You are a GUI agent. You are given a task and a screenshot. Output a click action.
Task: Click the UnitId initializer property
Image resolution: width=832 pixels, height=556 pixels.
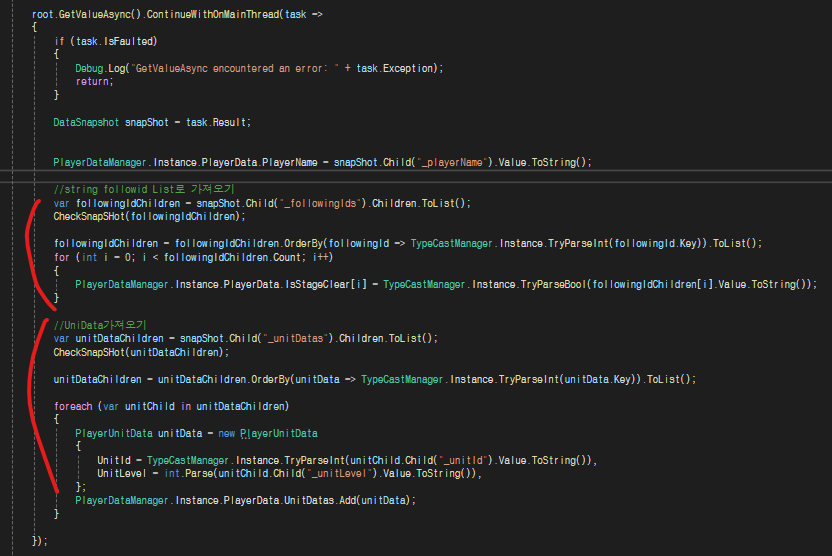[x=114, y=461]
